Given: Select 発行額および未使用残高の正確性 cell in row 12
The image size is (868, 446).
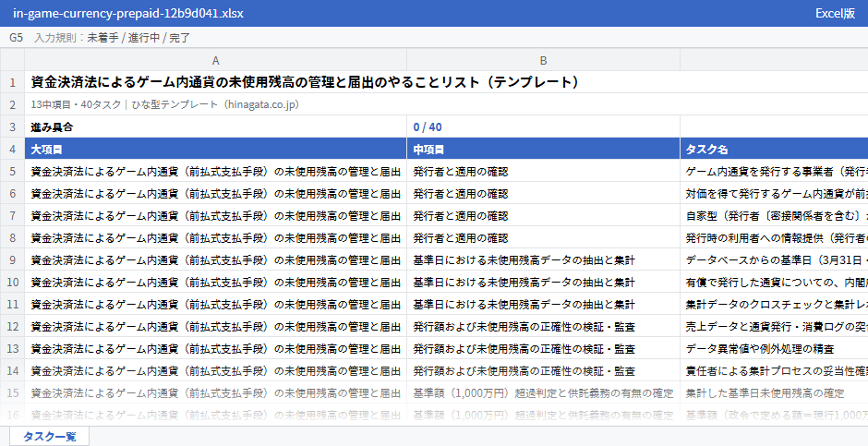Looking at the screenshot, I should [544, 326].
